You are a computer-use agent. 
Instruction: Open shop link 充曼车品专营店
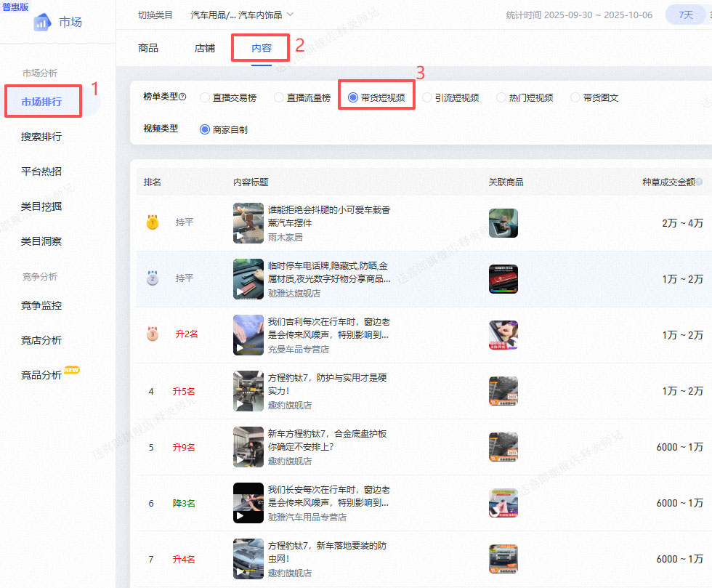tap(299, 349)
